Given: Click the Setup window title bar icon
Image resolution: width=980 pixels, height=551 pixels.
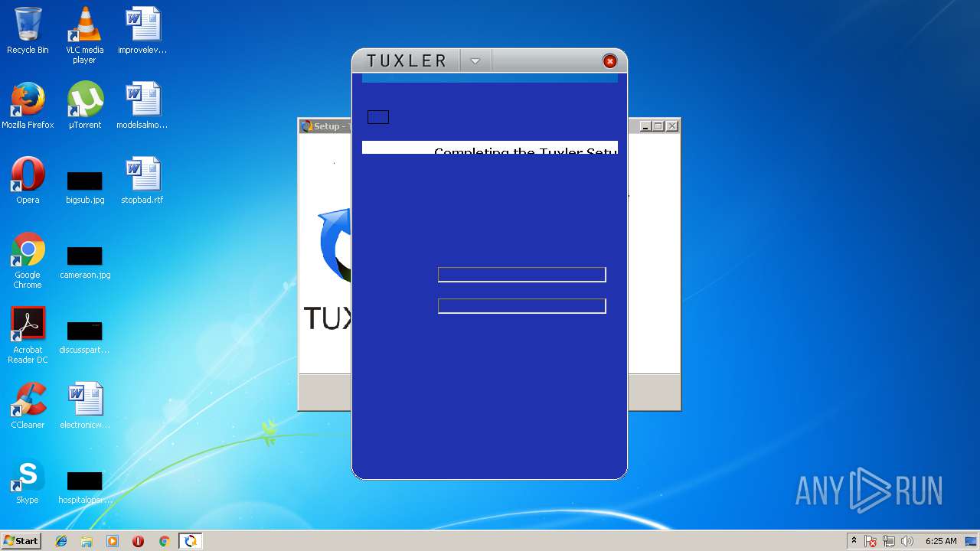Looking at the screenshot, I should point(306,126).
